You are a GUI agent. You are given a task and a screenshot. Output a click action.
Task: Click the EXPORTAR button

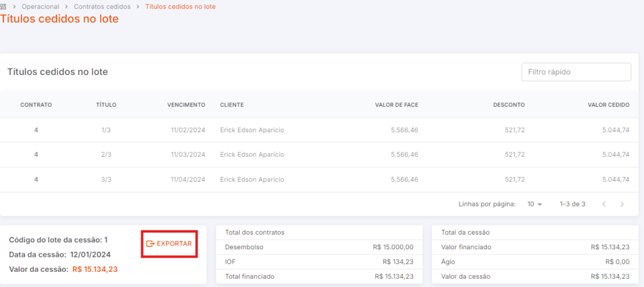tap(169, 244)
